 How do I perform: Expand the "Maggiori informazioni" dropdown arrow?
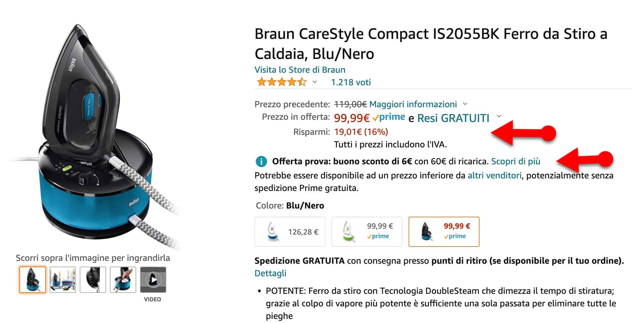point(465,104)
